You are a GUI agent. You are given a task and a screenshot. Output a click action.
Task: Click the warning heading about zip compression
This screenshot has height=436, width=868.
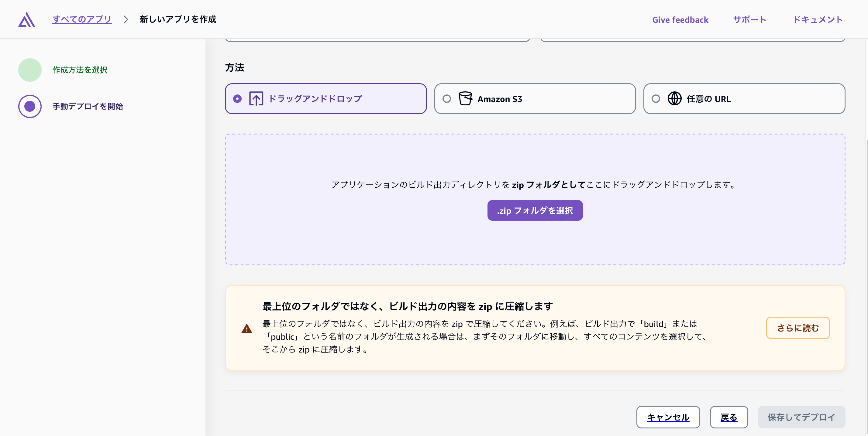(408, 306)
